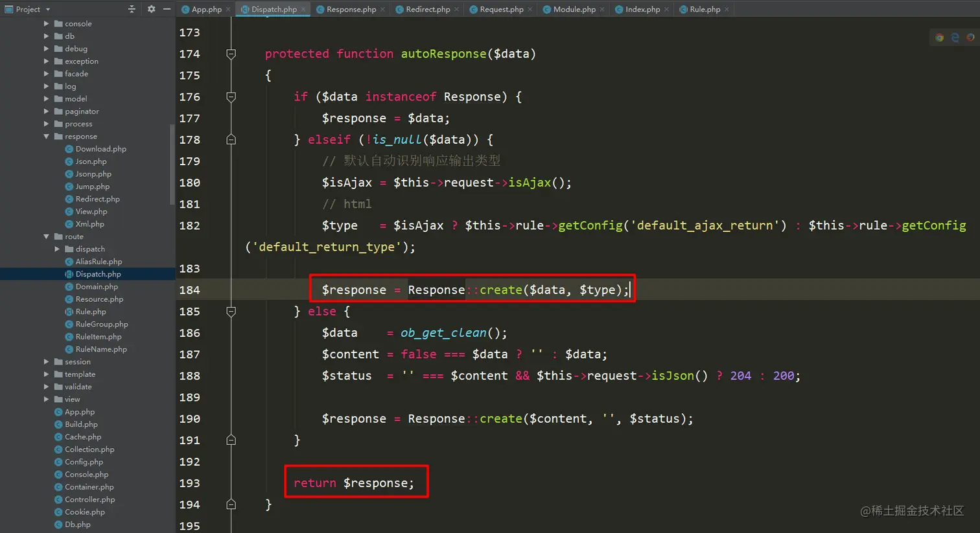This screenshot has width=980, height=533.
Task: Open Config.php in project tree
Action: pos(78,462)
